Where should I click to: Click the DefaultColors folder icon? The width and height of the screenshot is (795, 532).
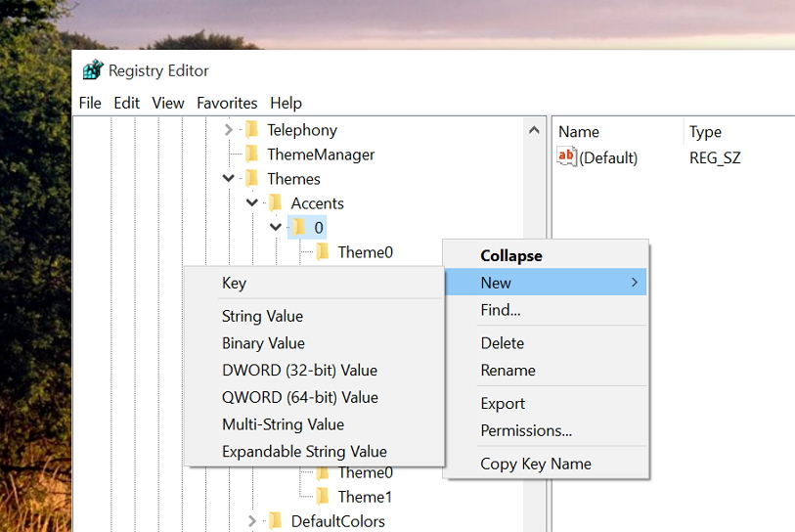point(276,521)
